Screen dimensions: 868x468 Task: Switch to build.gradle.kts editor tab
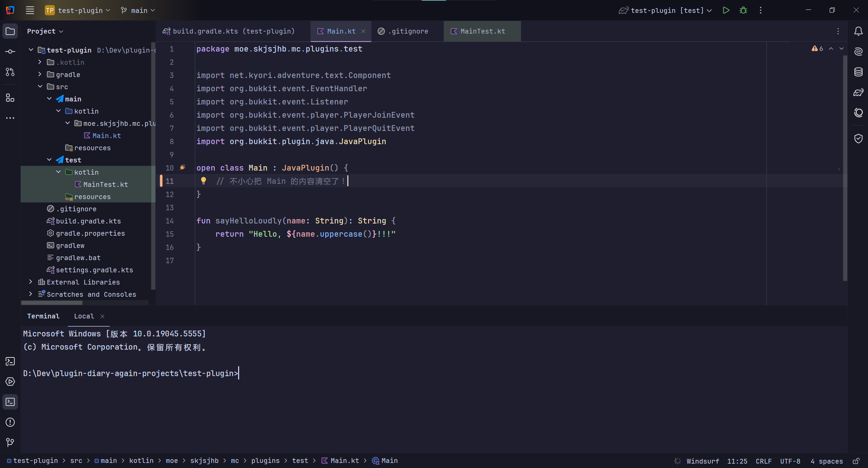(x=233, y=31)
